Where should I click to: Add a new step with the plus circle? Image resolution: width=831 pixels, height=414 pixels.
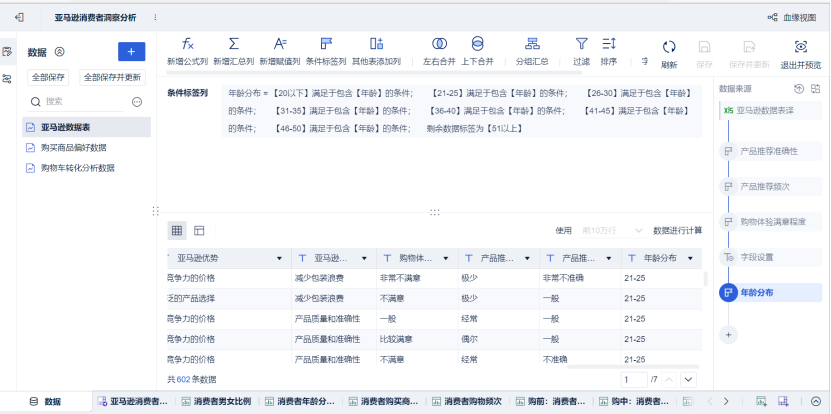coord(728,334)
